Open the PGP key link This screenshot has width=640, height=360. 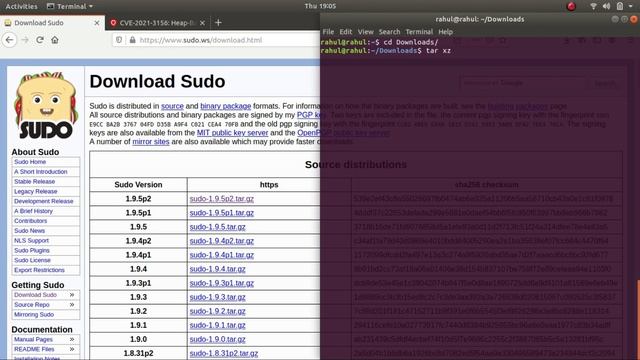[311, 115]
